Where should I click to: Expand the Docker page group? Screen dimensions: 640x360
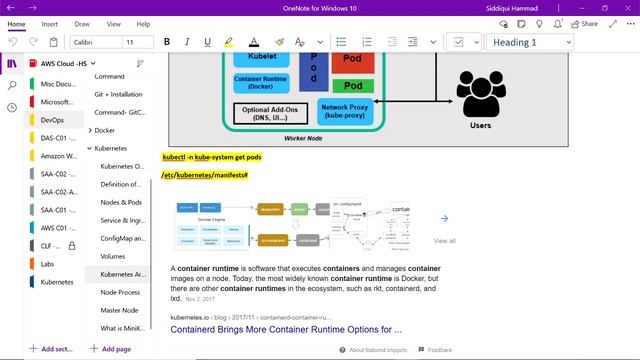pyautogui.click(x=90, y=130)
